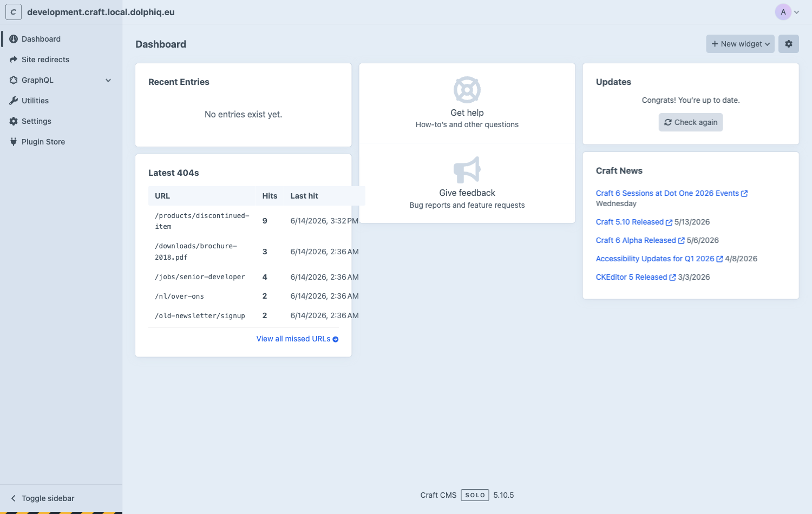Click the Hits column header
This screenshot has height=514, width=812.
click(x=270, y=196)
